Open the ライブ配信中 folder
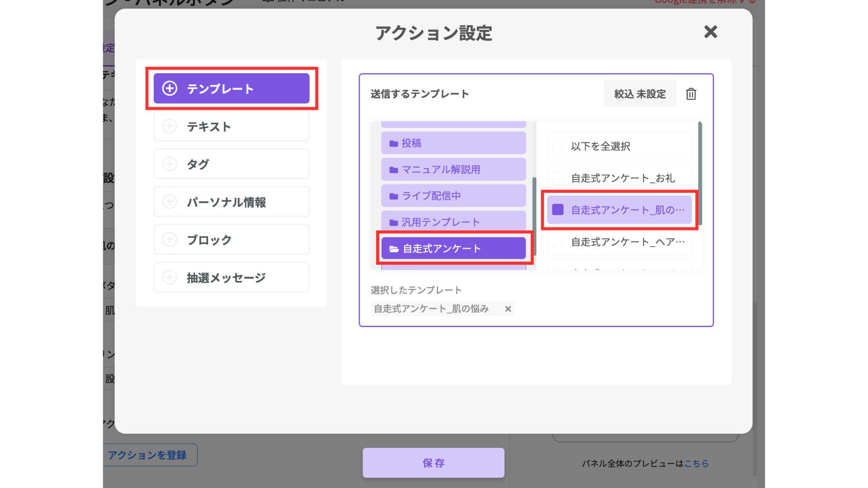868x488 pixels. (453, 196)
